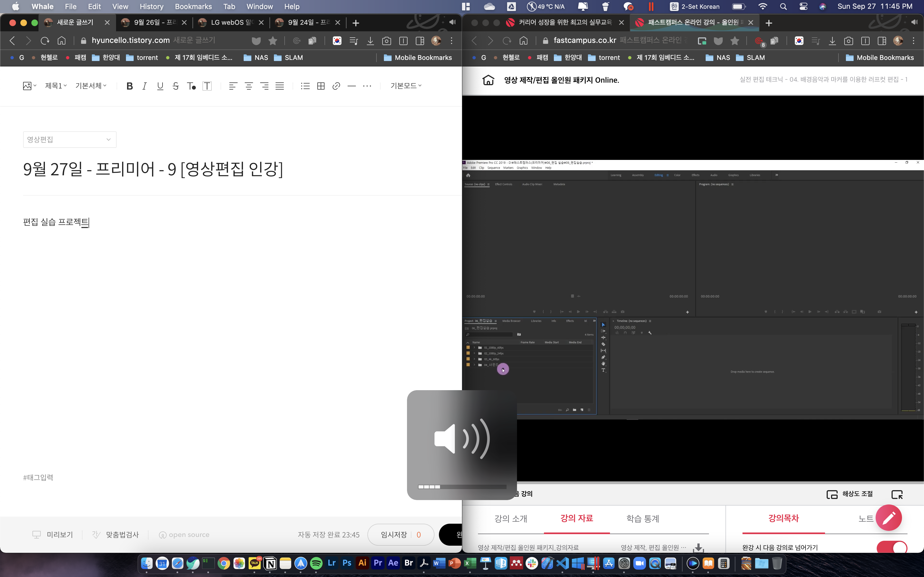Screen dimensions: 924x577
Task: Open the Bookmarks menu in the menu bar
Action: 193,7
